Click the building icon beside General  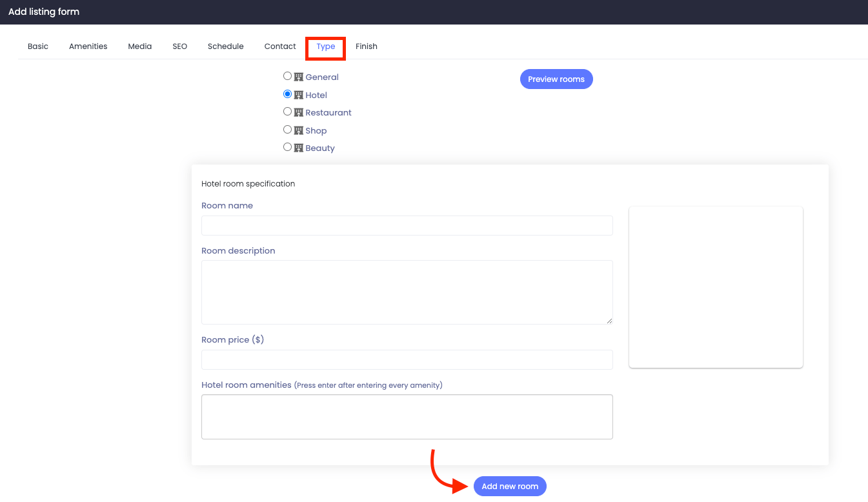[x=299, y=77]
